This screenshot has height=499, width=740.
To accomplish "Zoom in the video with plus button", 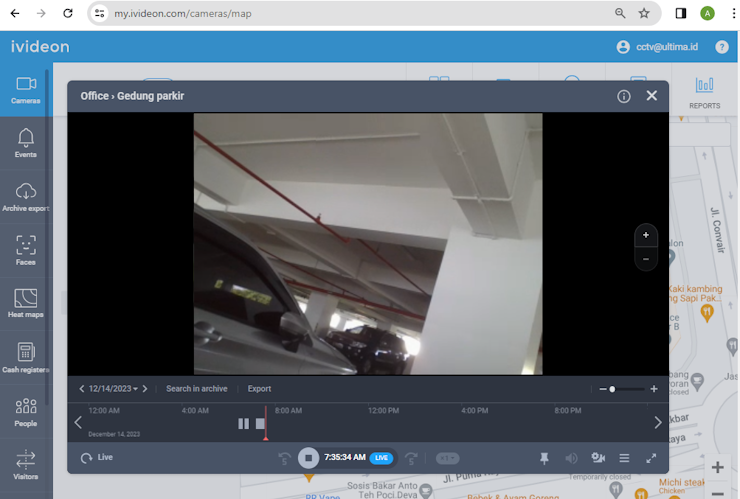I will (x=646, y=235).
